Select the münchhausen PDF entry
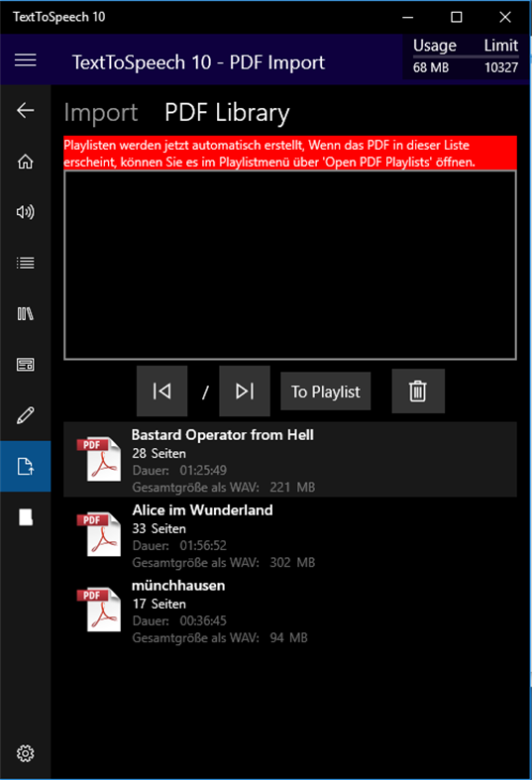The width and height of the screenshot is (532, 780). 290,611
